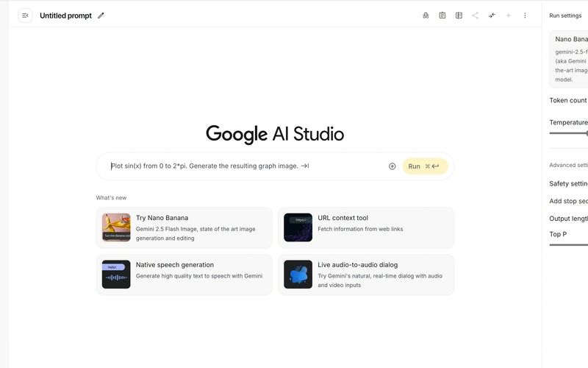Toggle compare mode split-panel icon
588x368 pixels.
[459, 15]
